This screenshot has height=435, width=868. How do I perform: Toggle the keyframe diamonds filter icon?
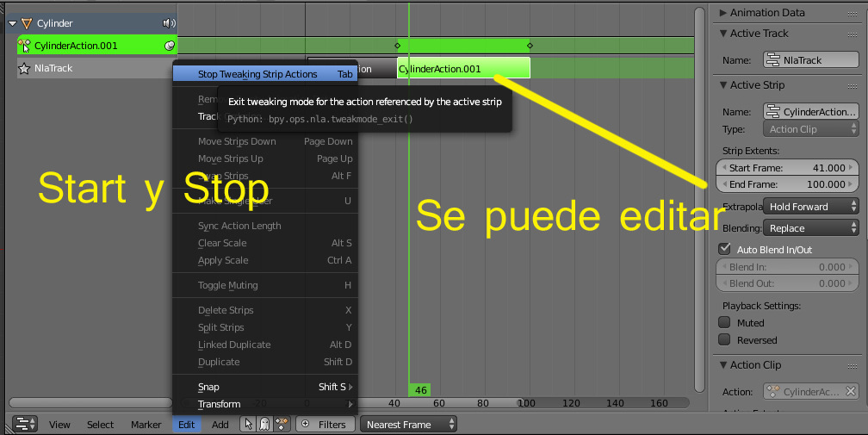(282, 425)
